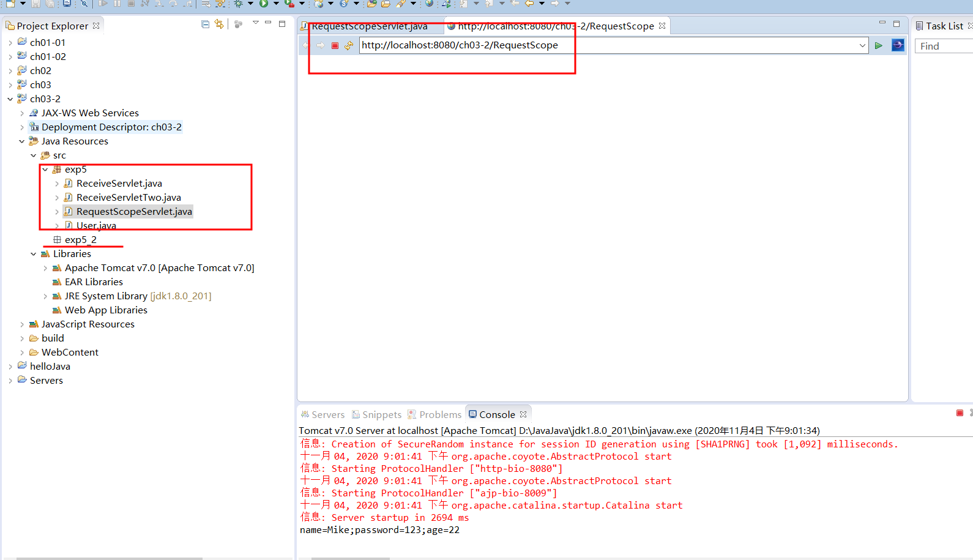Collapse the exp5 package

tap(45, 170)
